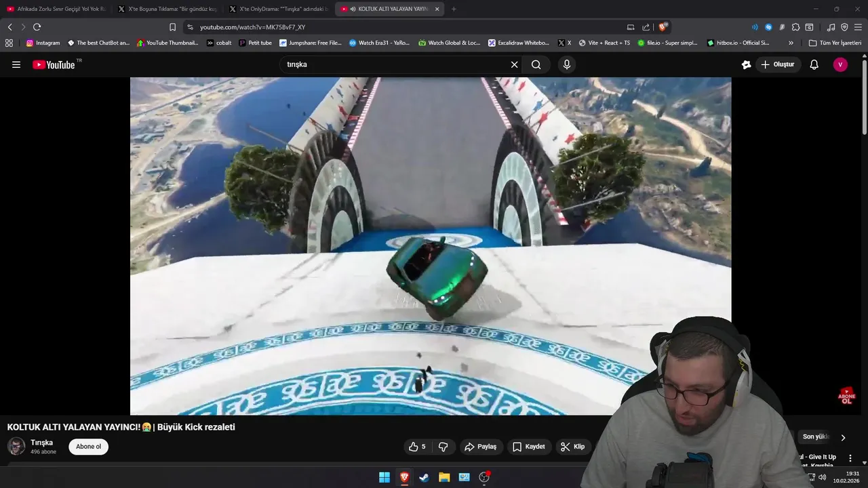Viewport: 868px width, 488px height.
Task: Switch to the 'X'te Boşuna Tıklama' tab
Action: 167,9
